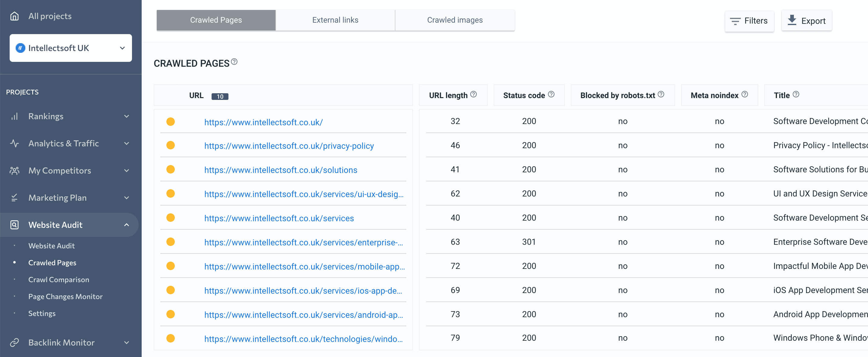Click the My Competitors people icon

(x=14, y=171)
